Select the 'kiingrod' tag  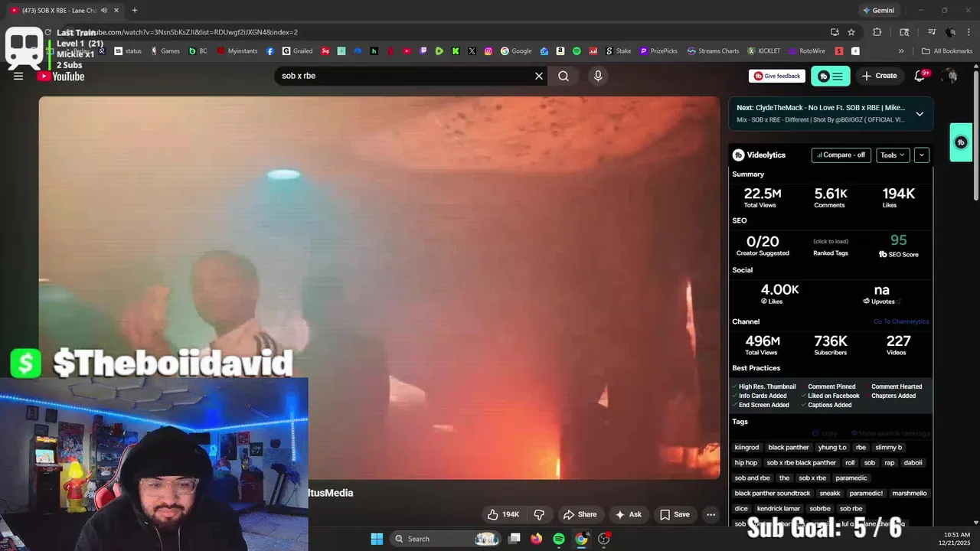pos(746,447)
